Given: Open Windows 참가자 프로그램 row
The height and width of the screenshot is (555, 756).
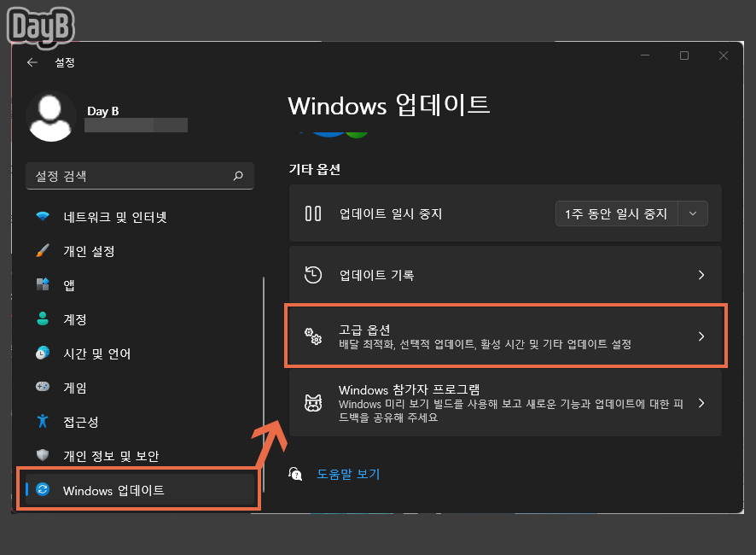Looking at the screenshot, I should pyautogui.click(x=505, y=403).
